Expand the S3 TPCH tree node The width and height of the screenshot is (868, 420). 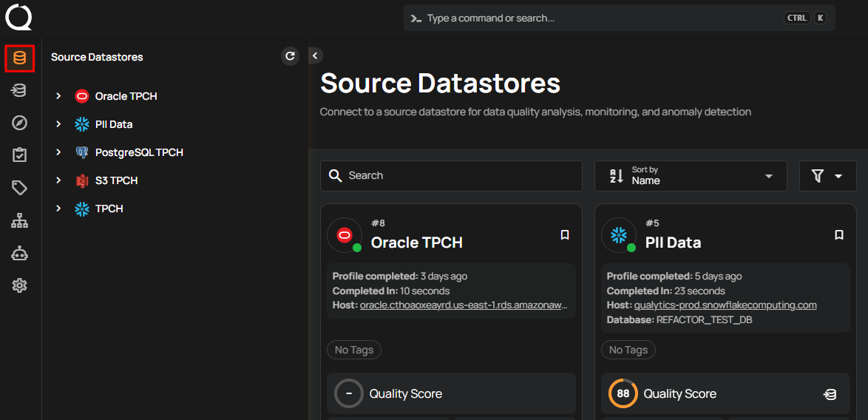58,180
